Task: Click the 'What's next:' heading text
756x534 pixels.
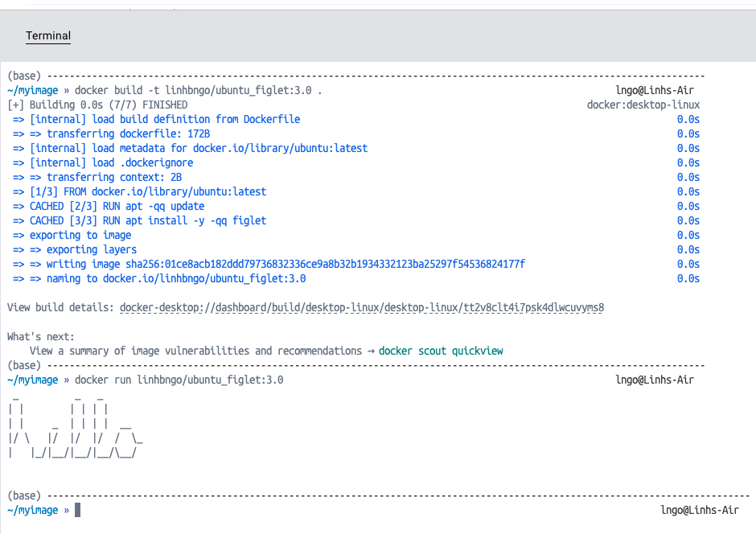Action: [x=40, y=336]
